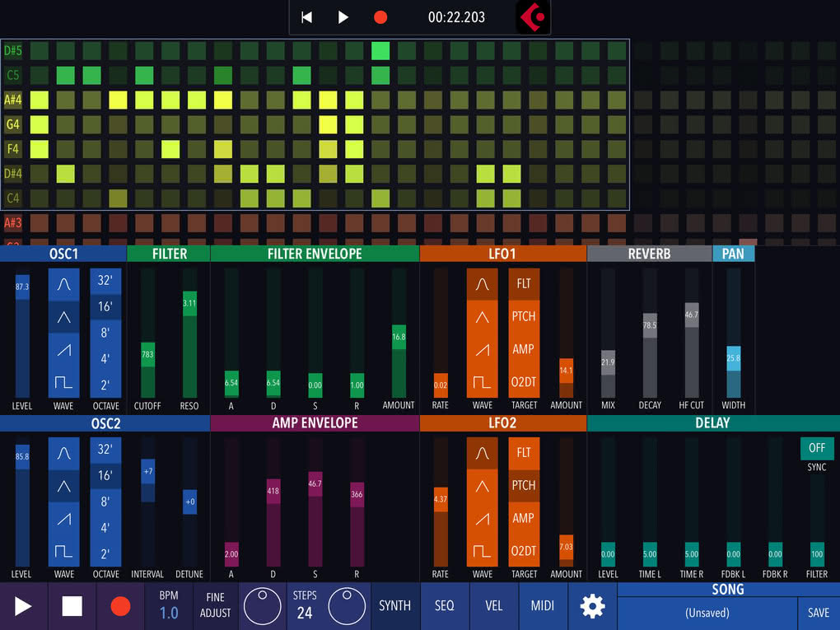Select OSC1 triangle wave icon

coord(63,317)
